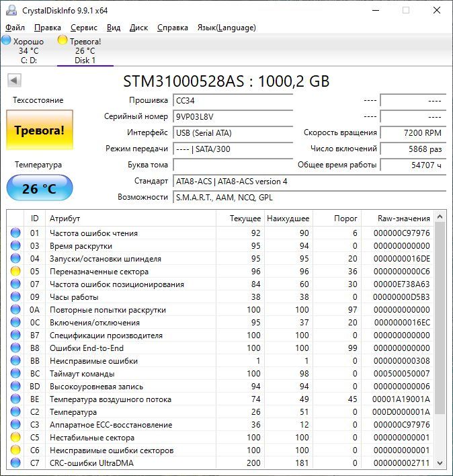Image resolution: width=453 pixels, height=476 pixels.
Task: Open the Файл menu
Action: tap(15, 28)
